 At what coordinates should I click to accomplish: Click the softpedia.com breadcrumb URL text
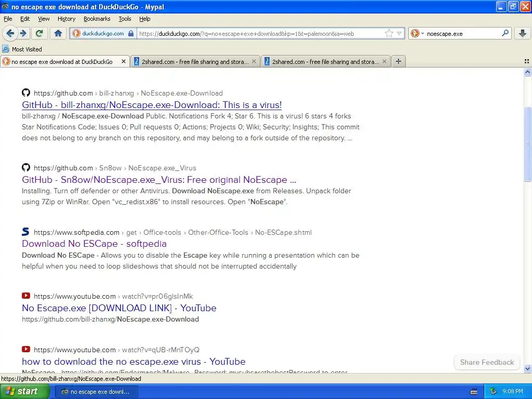pos(172,232)
